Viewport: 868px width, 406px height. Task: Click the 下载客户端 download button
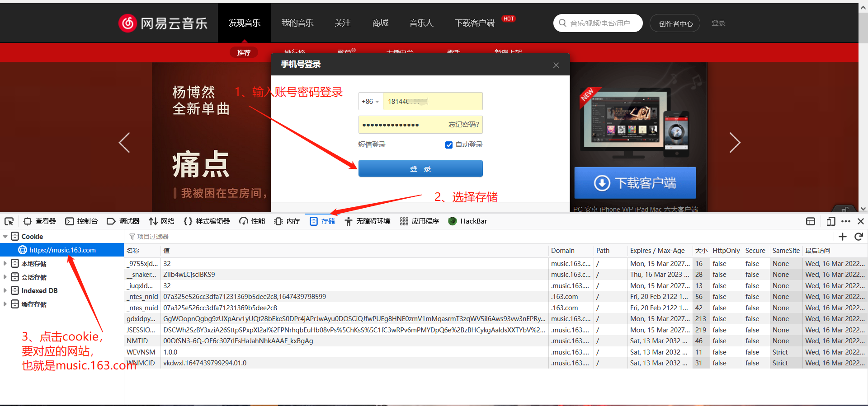[x=635, y=183]
